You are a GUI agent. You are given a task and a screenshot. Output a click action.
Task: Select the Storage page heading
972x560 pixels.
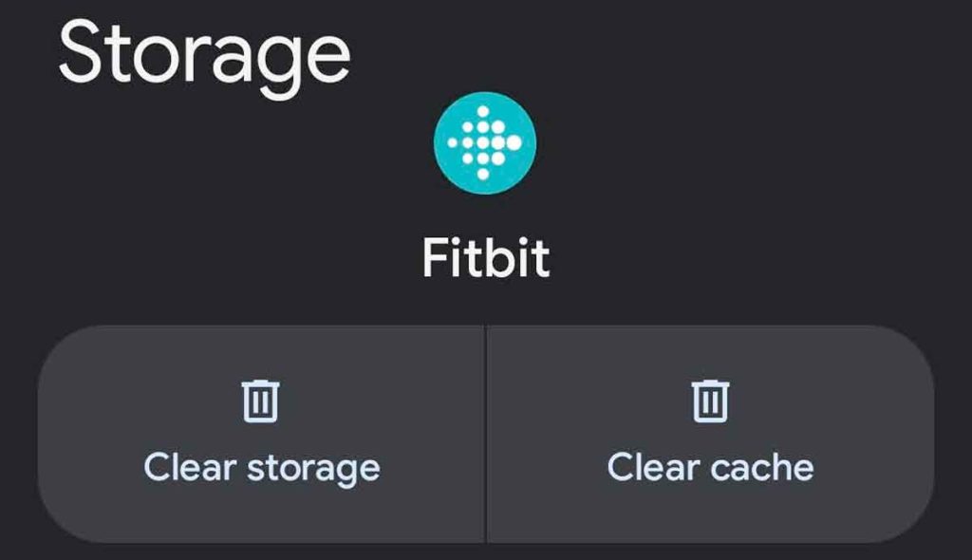[x=204, y=52]
